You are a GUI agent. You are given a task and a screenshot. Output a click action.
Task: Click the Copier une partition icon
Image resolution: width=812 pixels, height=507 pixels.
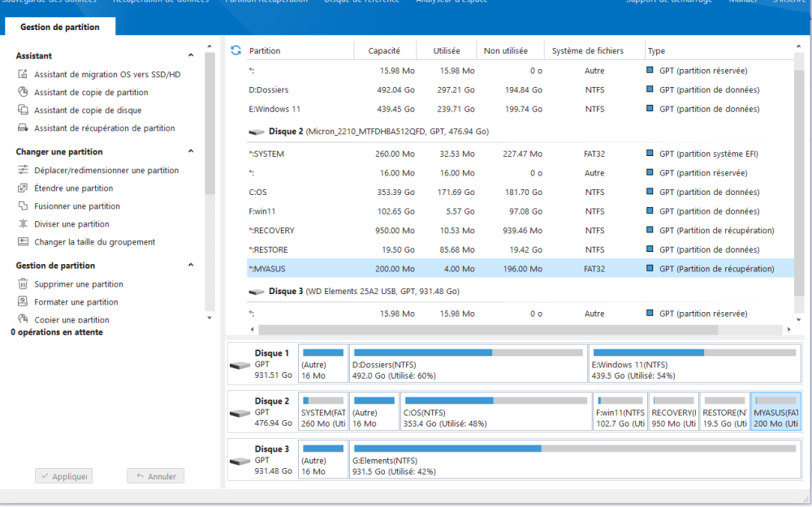click(x=23, y=318)
